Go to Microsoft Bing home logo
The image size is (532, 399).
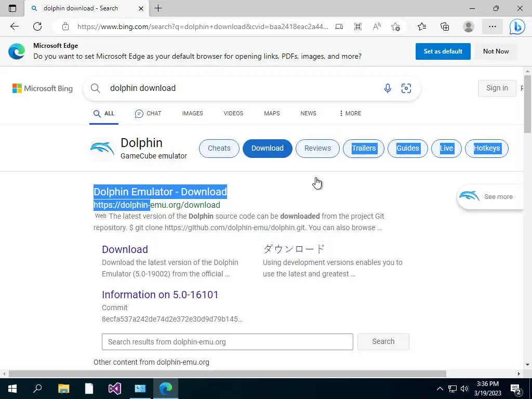[x=43, y=88]
